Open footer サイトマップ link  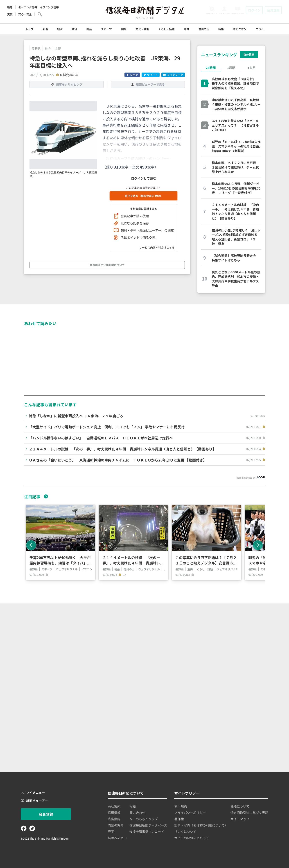point(240,819)
